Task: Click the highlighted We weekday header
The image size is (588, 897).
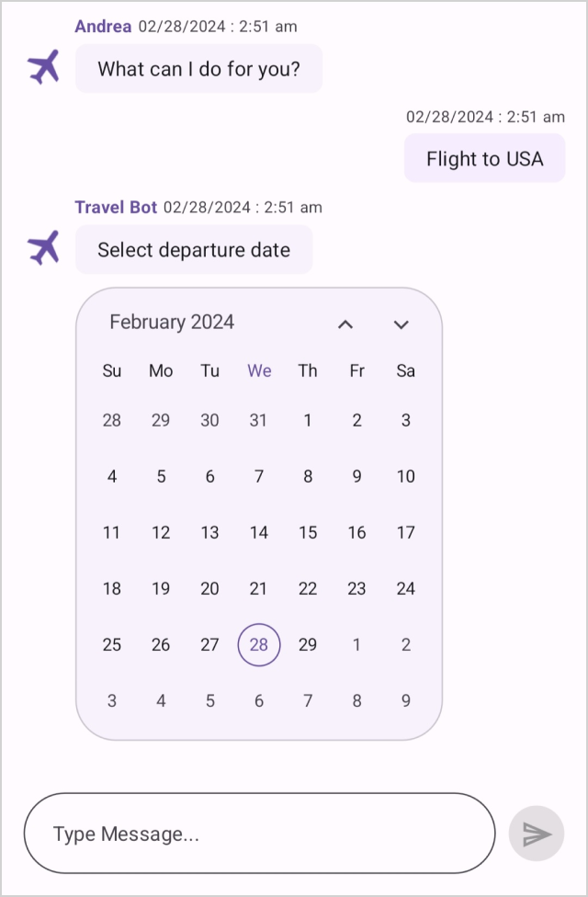Action: point(258,370)
